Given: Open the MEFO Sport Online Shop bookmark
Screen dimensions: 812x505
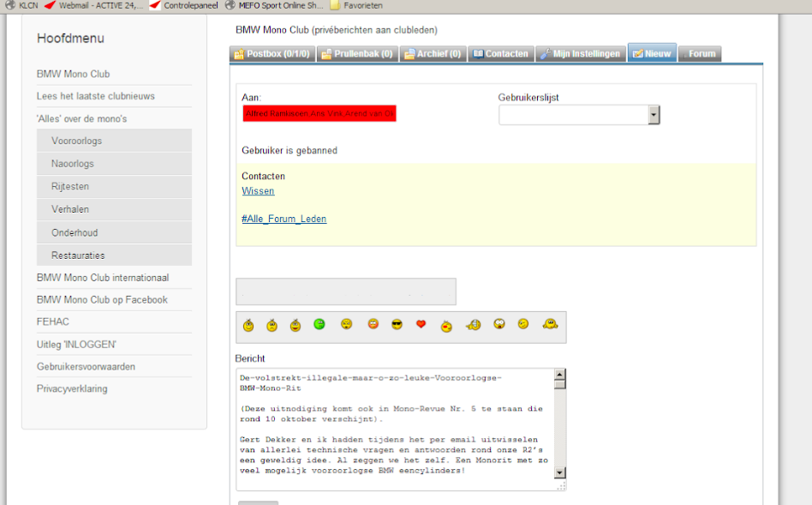Looking at the screenshot, I should click(274, 5).
